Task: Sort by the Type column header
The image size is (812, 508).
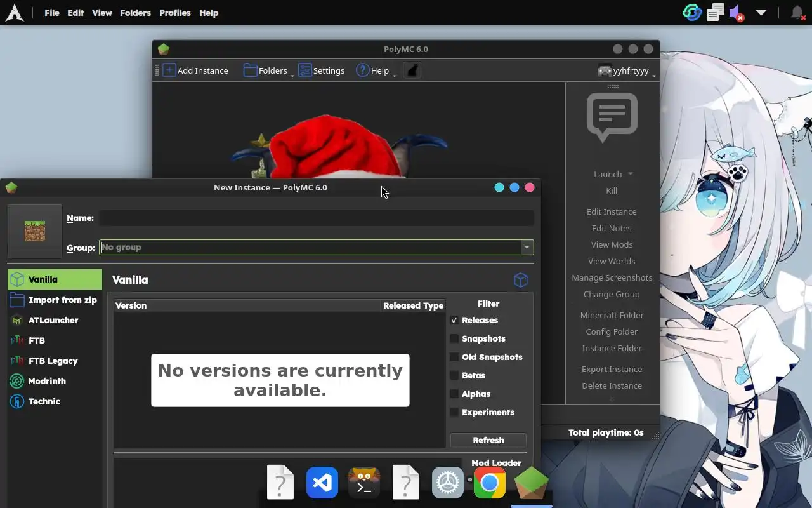Action: (x=433, y=305)
